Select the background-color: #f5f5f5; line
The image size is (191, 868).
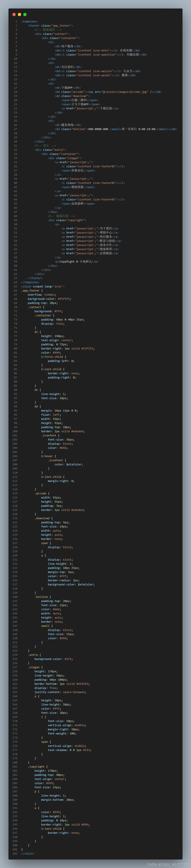[49, 299]
